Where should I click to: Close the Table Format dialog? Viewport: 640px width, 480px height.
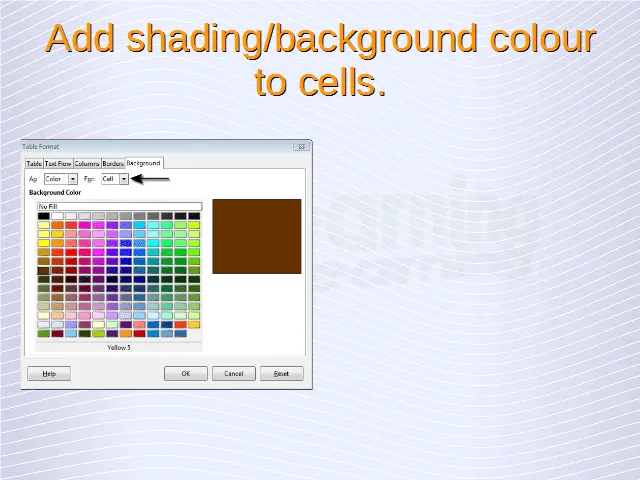(300, 146)
